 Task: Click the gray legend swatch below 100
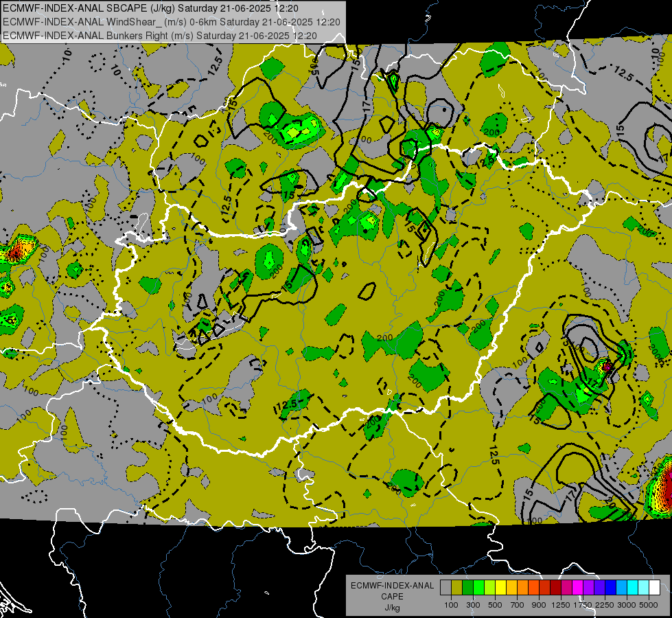[445, 587]
